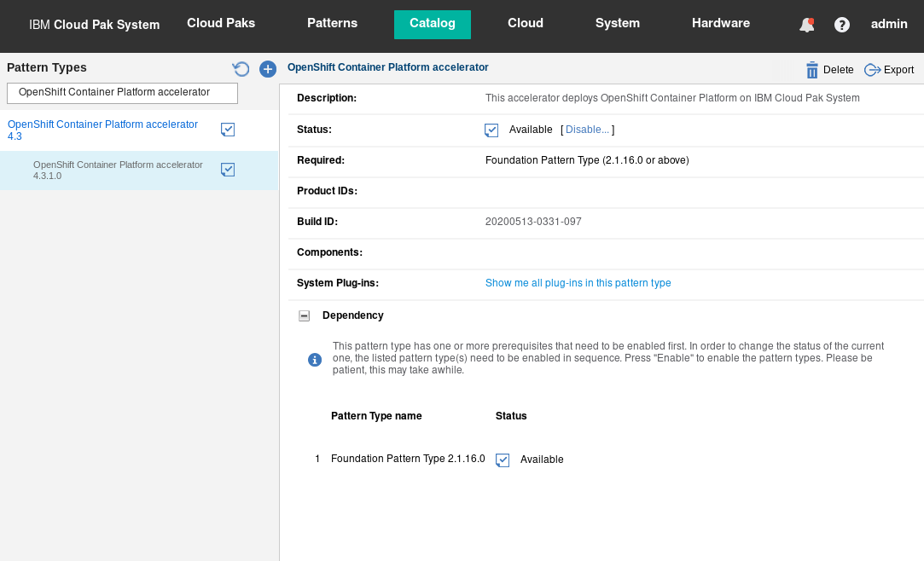
Task: Click the Required value Foundation Pattern Type text
Action: (587, 160)
